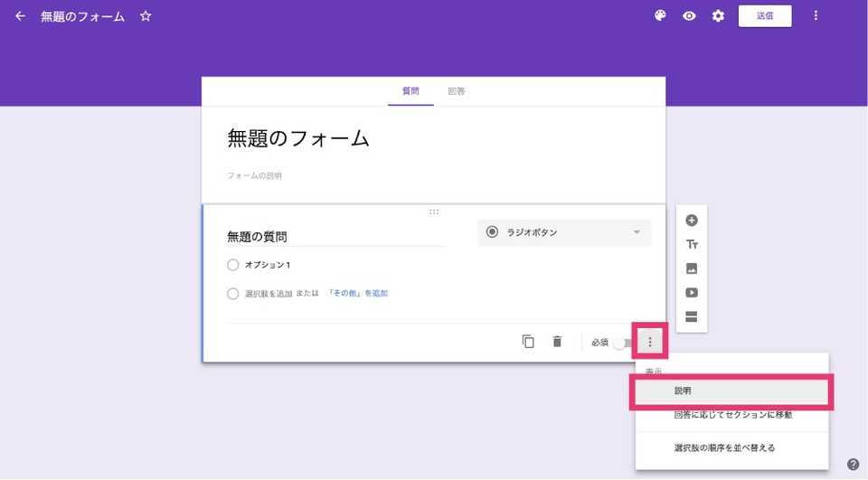Viewport: 868px width, 480px height.
Task: Insert an image from the side toolbar
Action: 692,268
